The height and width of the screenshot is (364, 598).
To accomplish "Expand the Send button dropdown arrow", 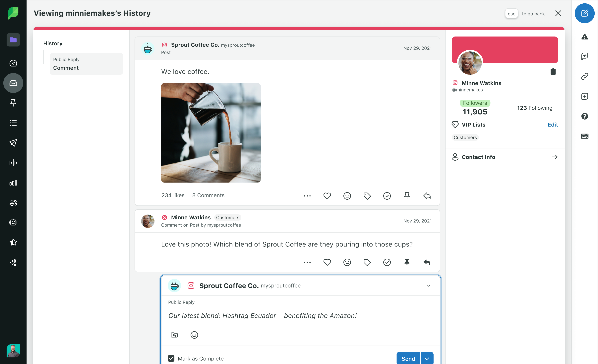I will coord(427,358).
